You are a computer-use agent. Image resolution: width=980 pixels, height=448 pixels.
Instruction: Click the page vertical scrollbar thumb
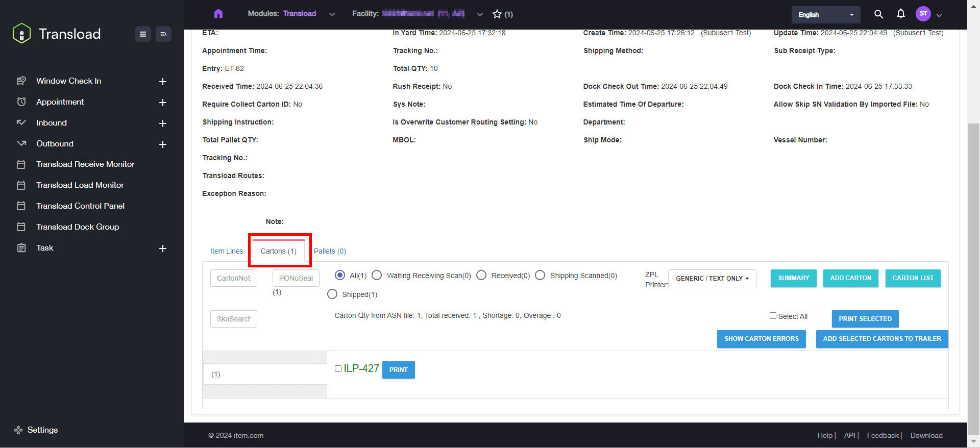[x=974, y=279]
